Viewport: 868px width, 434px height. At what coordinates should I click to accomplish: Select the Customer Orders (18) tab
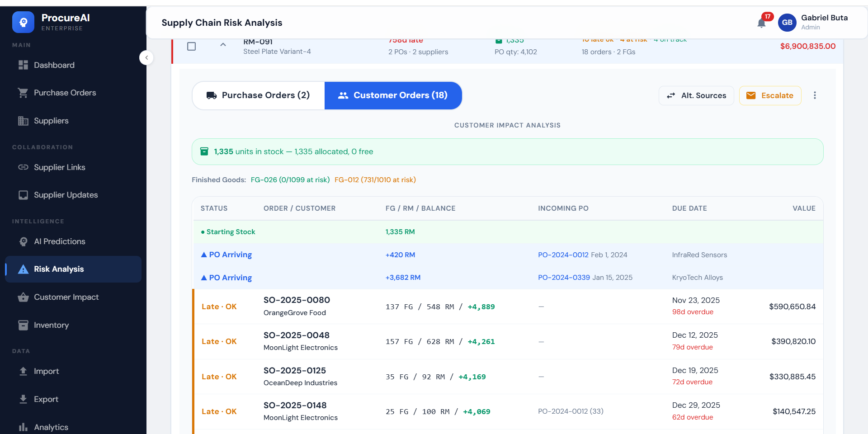[x=393, y=95]
